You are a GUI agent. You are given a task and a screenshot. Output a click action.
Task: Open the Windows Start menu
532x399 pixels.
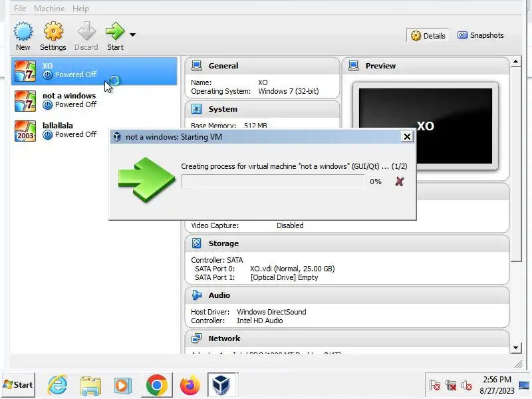coord(19,385)
